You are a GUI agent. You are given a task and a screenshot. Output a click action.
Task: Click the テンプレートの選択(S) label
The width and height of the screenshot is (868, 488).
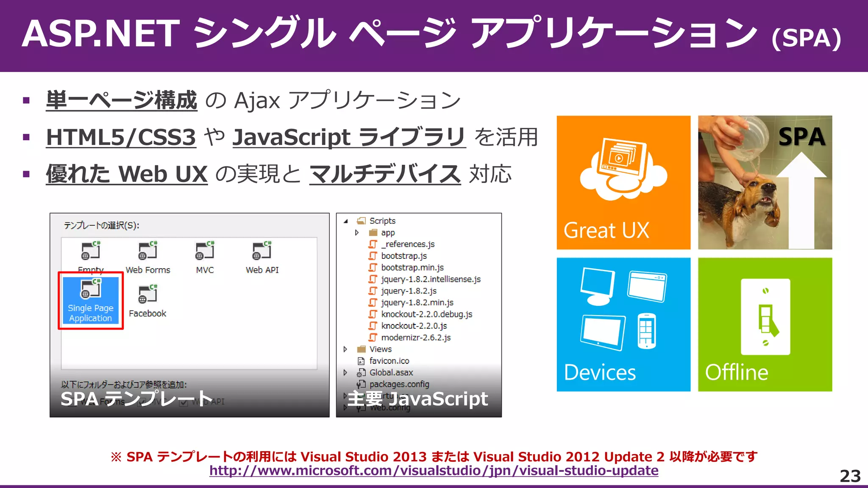pos(102,225)
